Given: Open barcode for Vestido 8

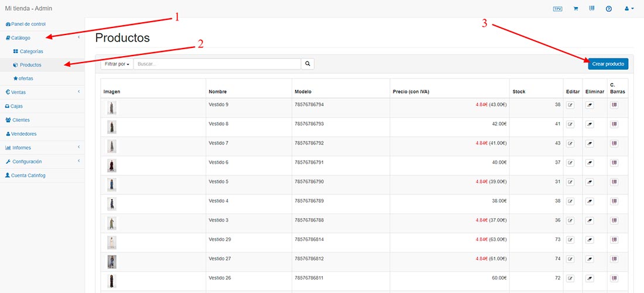Looking at the screenshot, I should [614, 125].
